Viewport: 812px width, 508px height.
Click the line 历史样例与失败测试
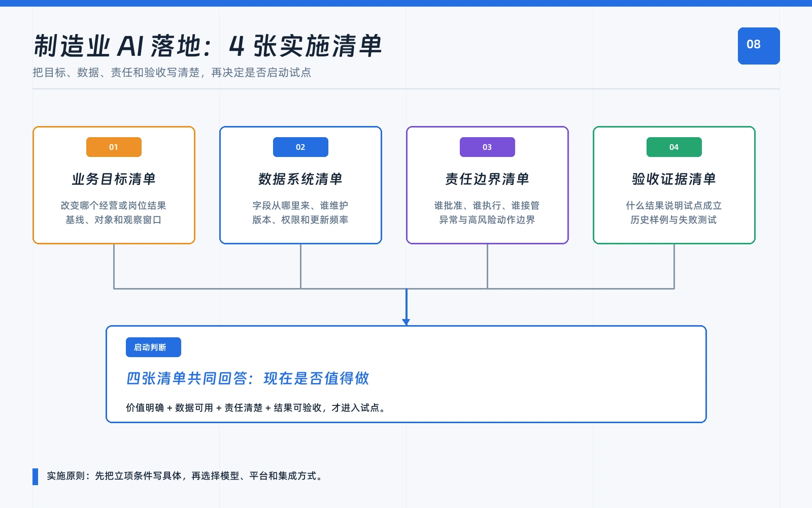(674, 220)
